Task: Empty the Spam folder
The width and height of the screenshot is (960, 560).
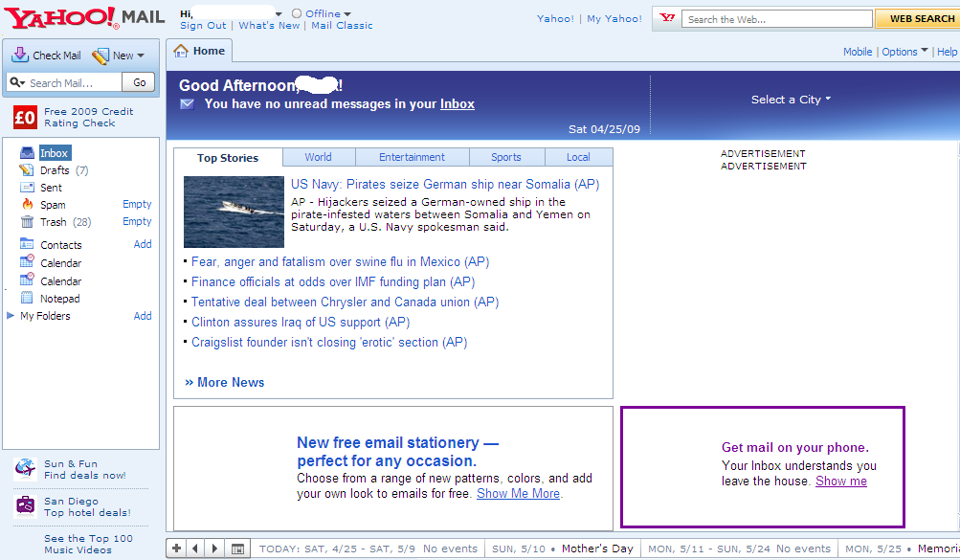Action: (137, 204)
